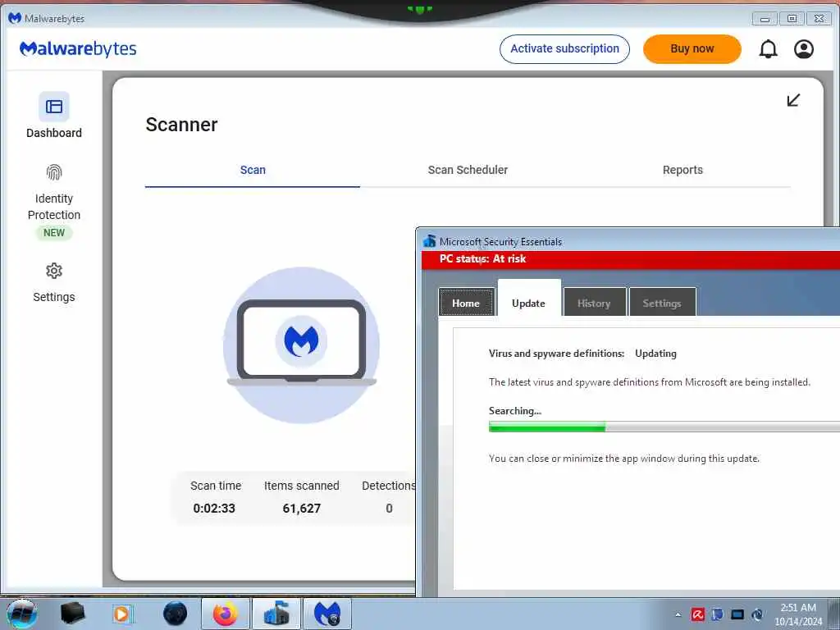Switch to the Scan tab
This screenshot has height=630, width=840.
(253, 170)
